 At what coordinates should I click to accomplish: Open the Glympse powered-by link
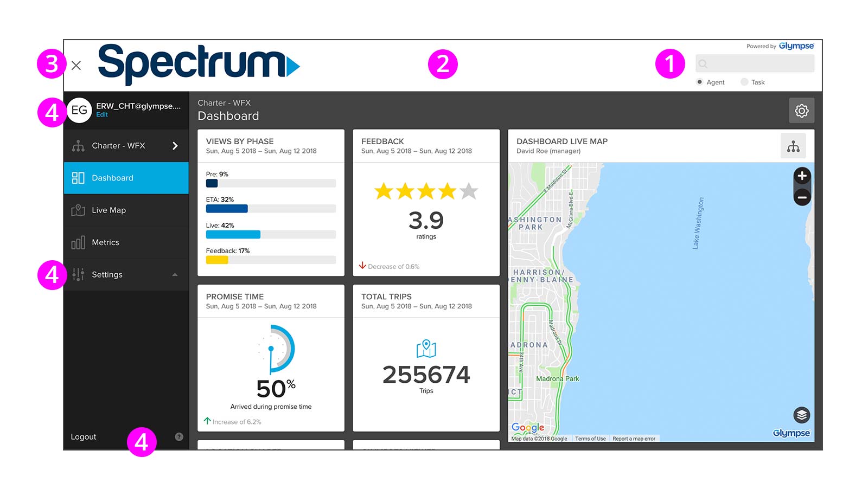click(796, 46)
